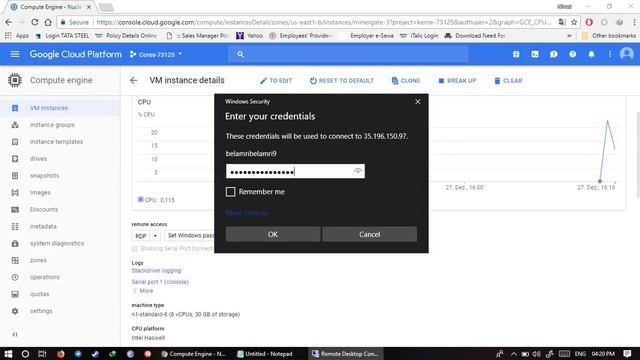This screenshot has width=640, height=360.
Task: Open the Action Center notification icon
Action: tap(627, 353)
